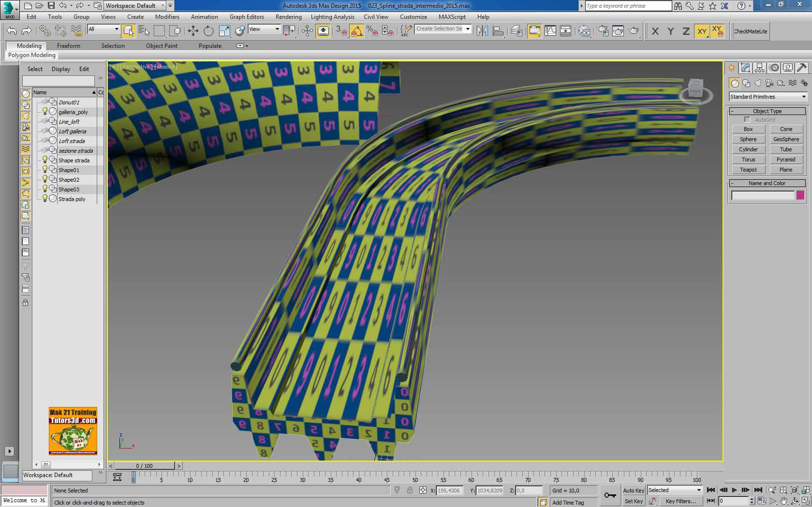Click the Render Production teapot icon
Viewport: 812px width, 507px height.
point(634,31)
